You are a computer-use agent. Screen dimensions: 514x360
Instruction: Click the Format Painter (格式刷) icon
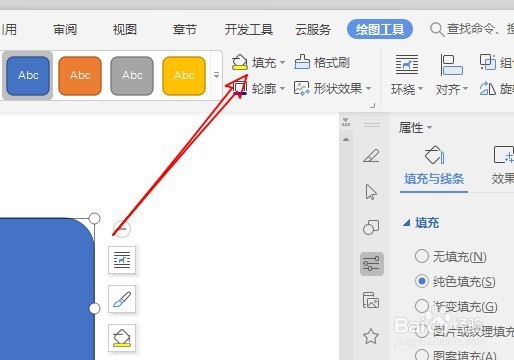[302, 62]
